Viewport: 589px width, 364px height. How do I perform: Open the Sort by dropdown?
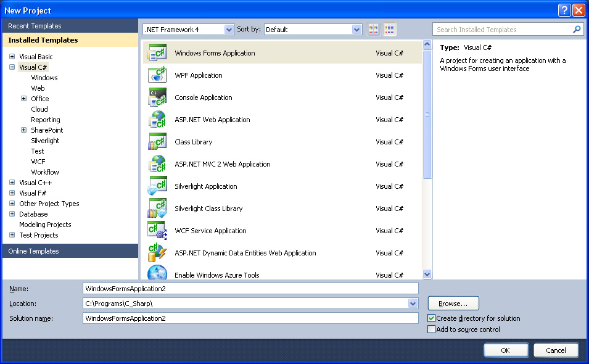[356, 29]
